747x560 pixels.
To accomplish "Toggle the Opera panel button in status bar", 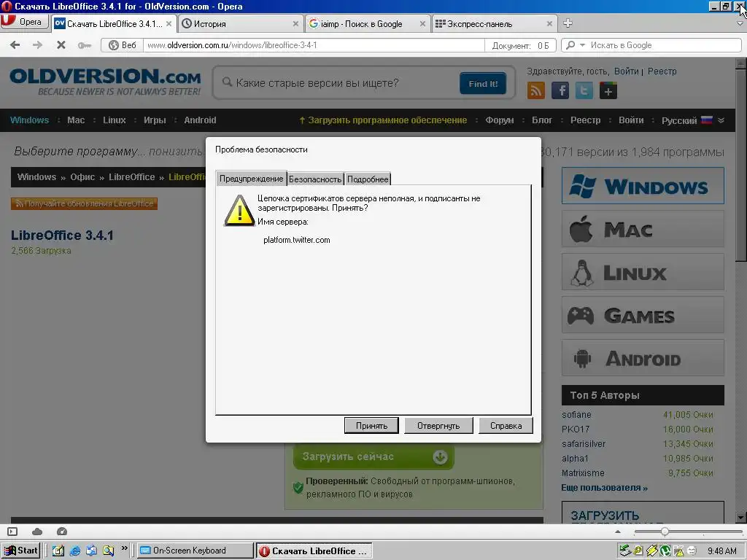I will (12, 532).
